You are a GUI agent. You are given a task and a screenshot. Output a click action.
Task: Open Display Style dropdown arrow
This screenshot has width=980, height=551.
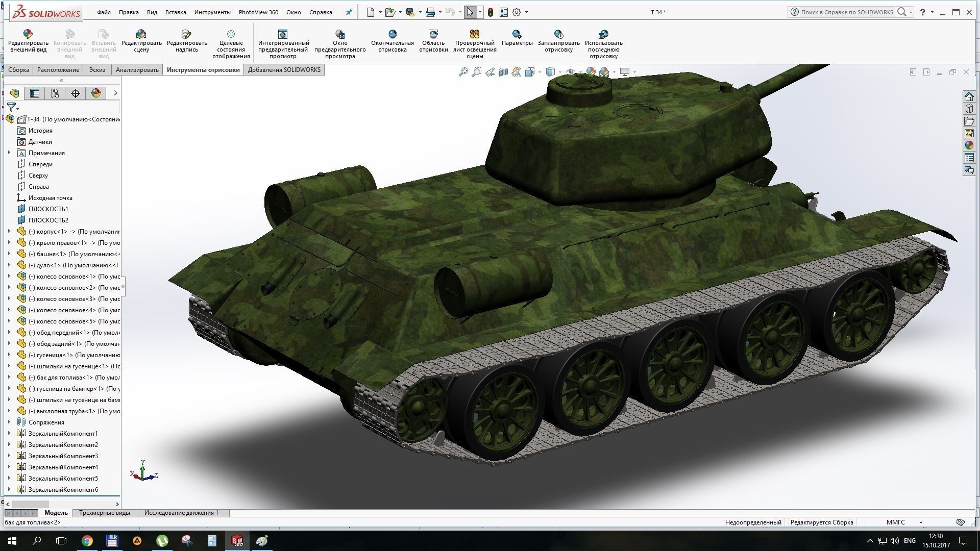click(x=560, y=72)
